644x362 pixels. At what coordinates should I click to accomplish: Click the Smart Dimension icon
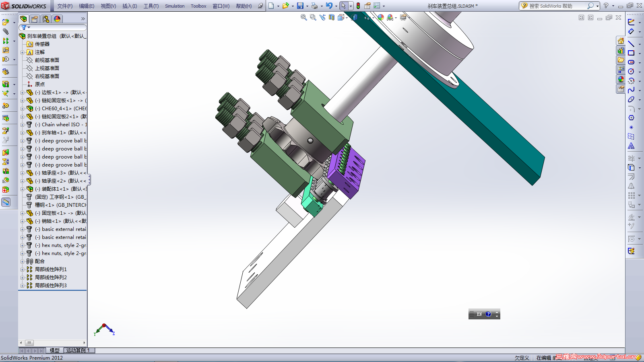point(631,31)
